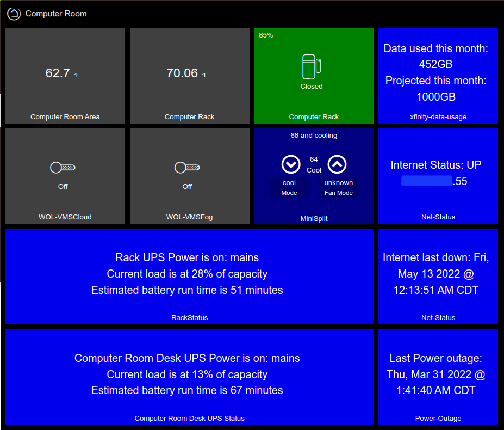Click the 85% battery indicator on contact tile

coord(266,35)
